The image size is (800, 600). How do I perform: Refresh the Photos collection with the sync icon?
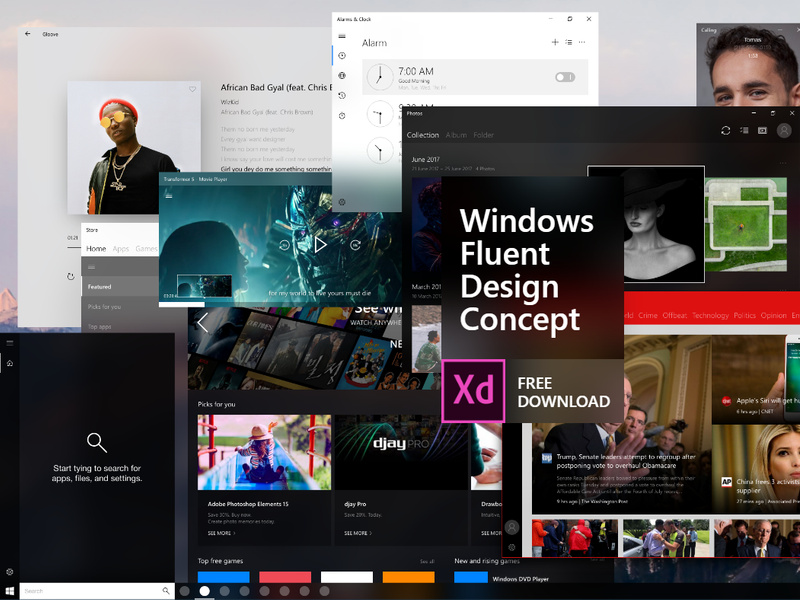724,130
